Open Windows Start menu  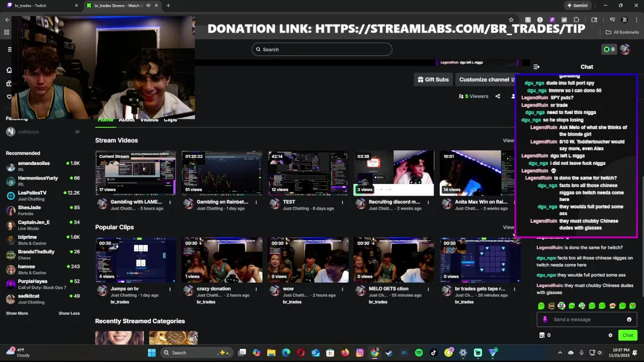point(151,353)
